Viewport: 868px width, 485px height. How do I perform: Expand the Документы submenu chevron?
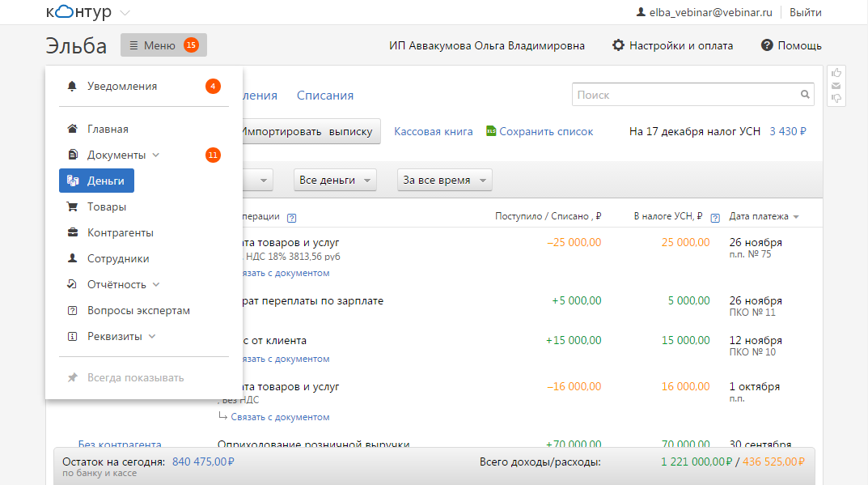click(156, 155)
